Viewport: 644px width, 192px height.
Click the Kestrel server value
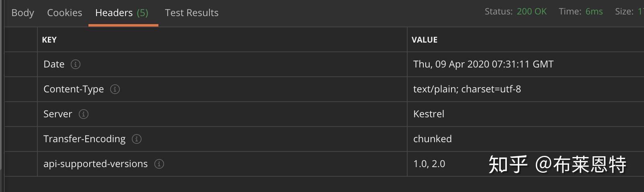coord(429,114)
